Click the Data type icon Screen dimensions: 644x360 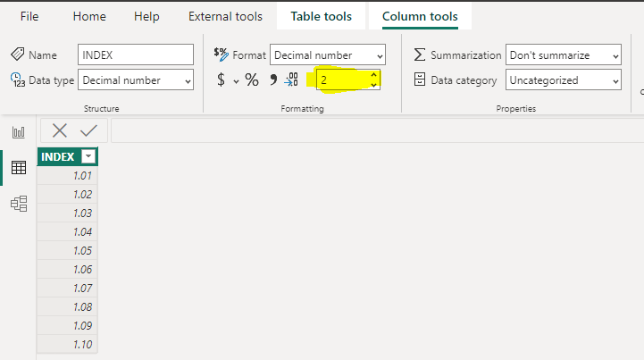point(18,80)
